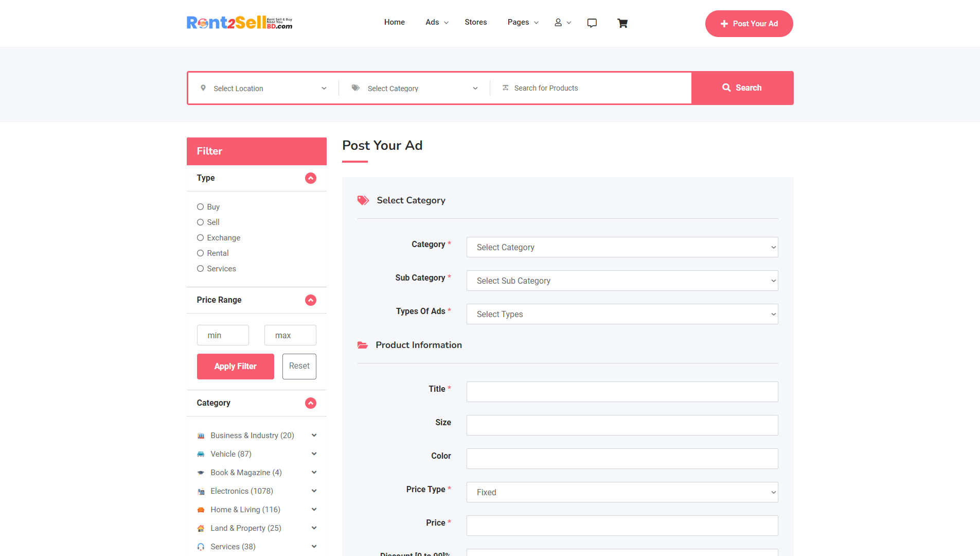The height and width of the screenshot is (556, 980).
Task: Click the Vehicle category car icon
Action: coord(201,454)
